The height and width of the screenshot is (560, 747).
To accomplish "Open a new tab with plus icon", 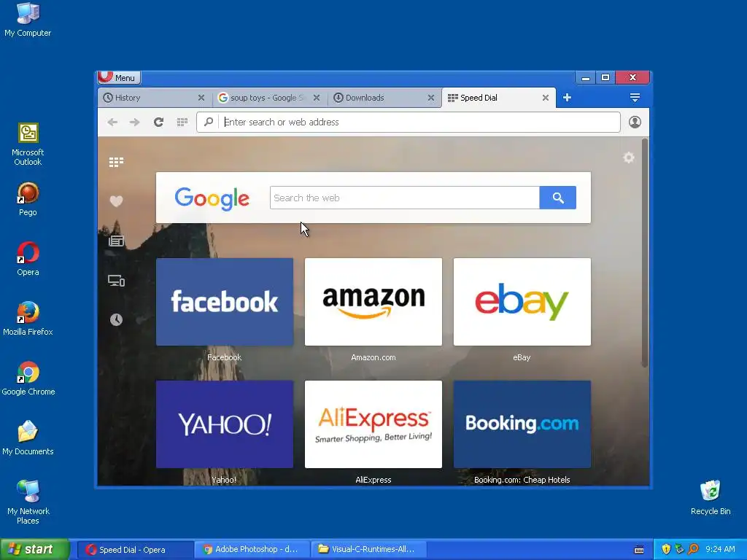I will coord(567,98).
